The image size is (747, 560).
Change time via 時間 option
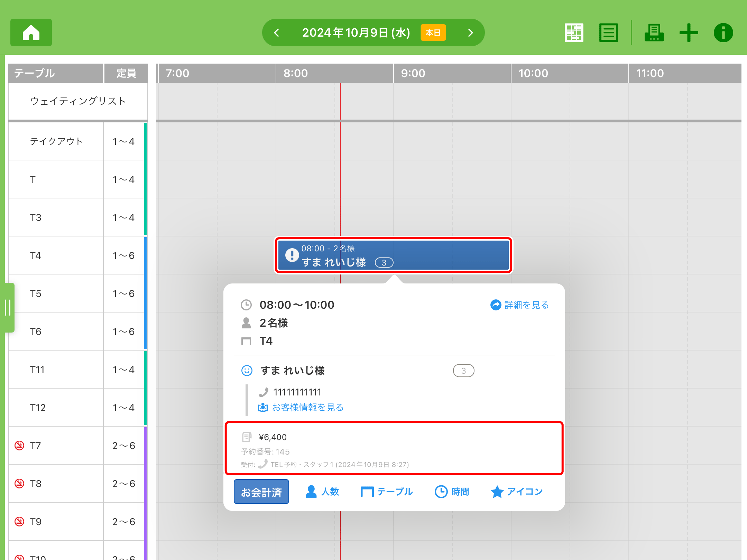(452, 492)
